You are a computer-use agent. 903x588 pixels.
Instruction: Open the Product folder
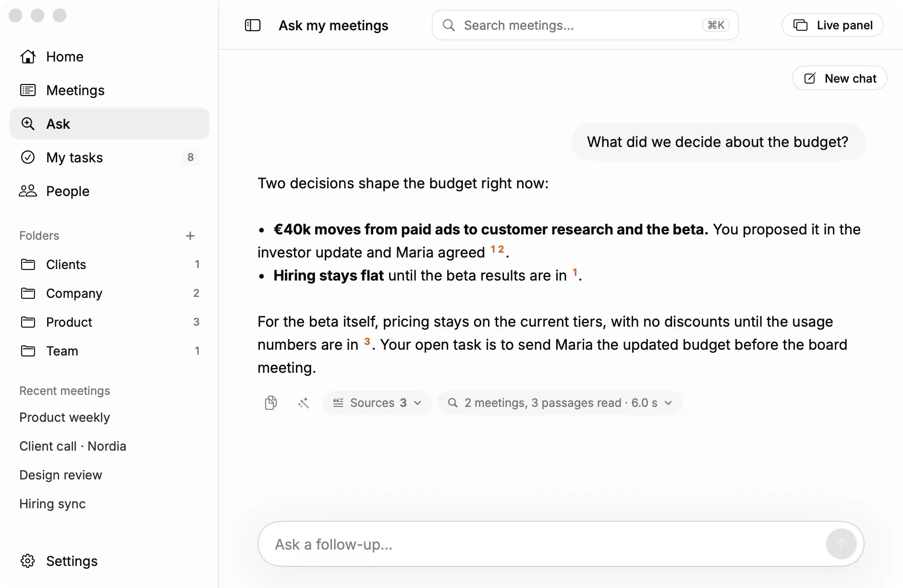click(x=110, y=322)
